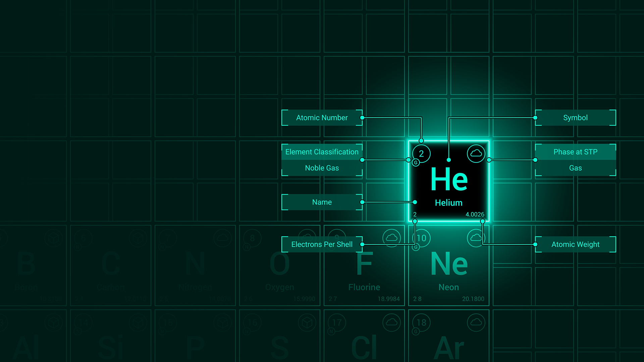The height and width of the screenshot is (362, 644).
Task: Click atomic number 10 circle on Neon
Action: click(x=422, y=238)
